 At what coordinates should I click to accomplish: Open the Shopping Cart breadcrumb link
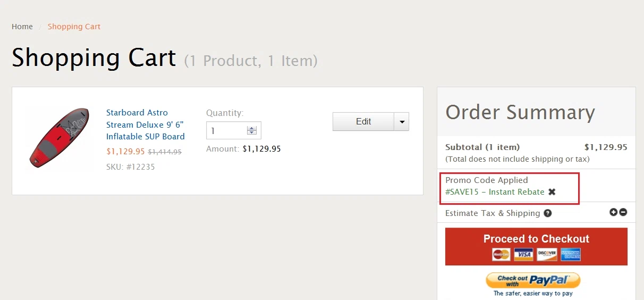(74, 27)
